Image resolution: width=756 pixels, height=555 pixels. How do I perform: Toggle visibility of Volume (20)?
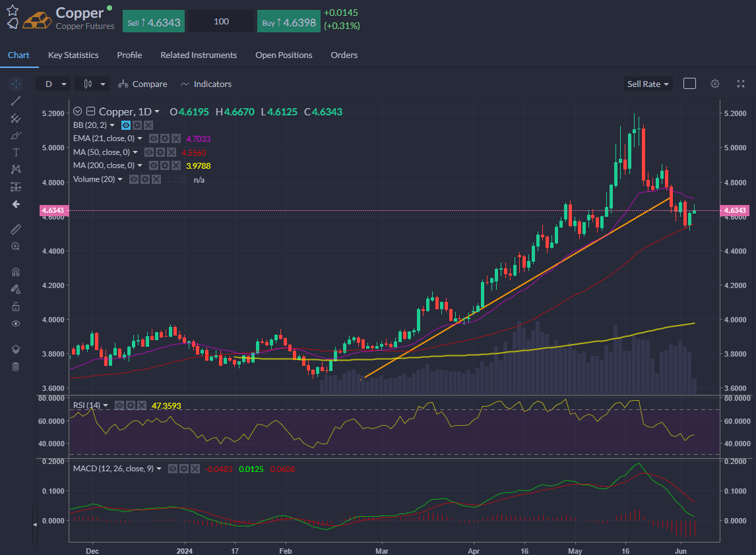(x=134, y=179)
